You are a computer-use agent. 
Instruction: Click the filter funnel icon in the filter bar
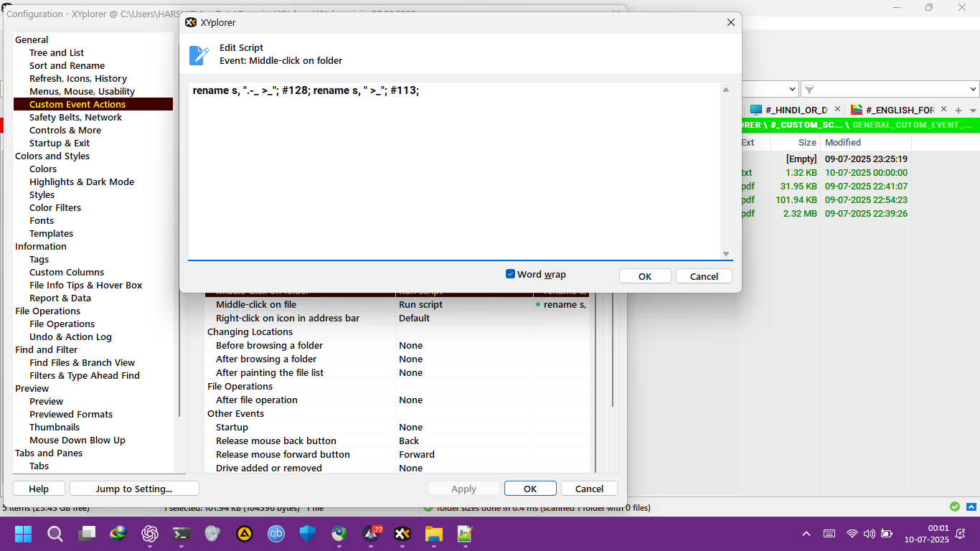point(809,89)
